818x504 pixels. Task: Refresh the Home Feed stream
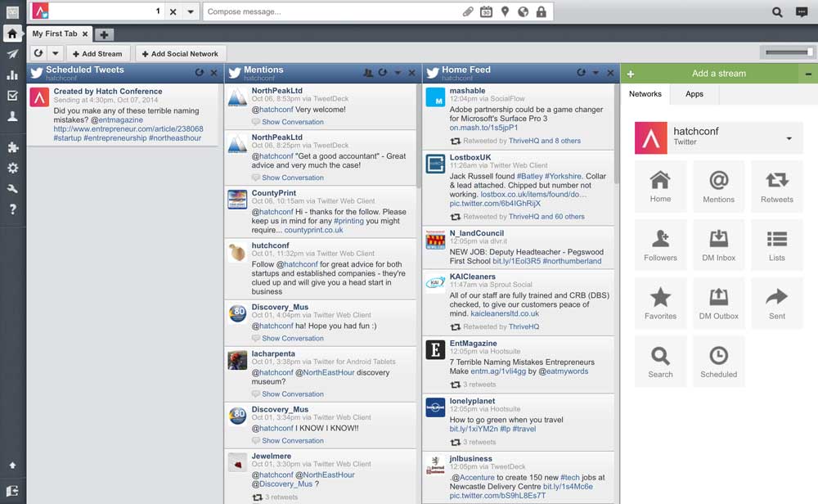pos(581,73)
